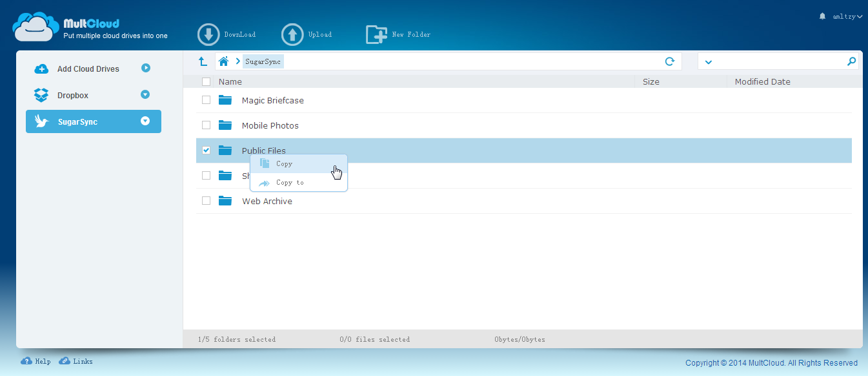This screenshot has width=868, height=376.
Task: Toggle the select-all checkbox in header
Action: pos(206,81)
